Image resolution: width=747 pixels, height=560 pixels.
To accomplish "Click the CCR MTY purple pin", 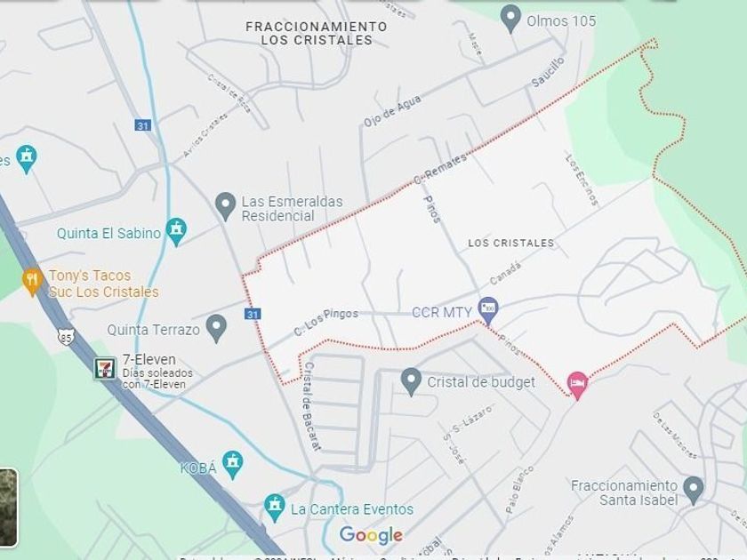I will point(488,310).
